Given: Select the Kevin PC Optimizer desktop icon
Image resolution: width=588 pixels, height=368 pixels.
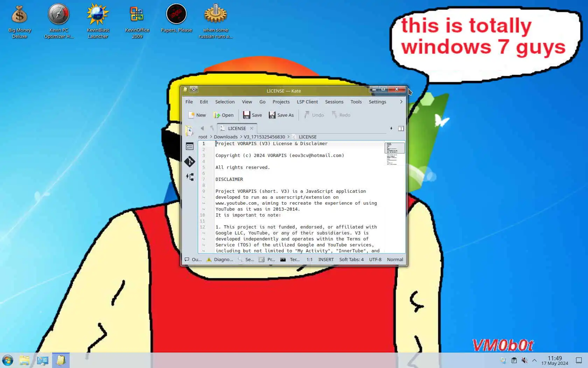Looking at the screenshot, I should pos(59,21).
